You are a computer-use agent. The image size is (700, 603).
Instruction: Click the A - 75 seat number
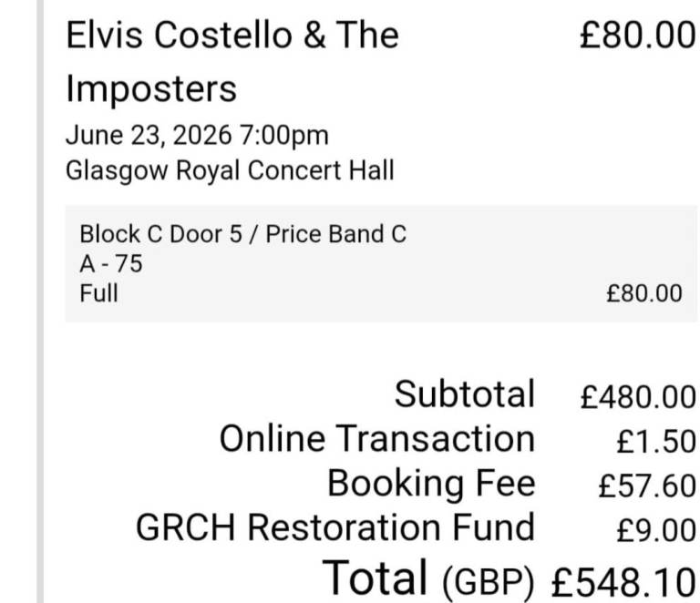pos(111,263)
